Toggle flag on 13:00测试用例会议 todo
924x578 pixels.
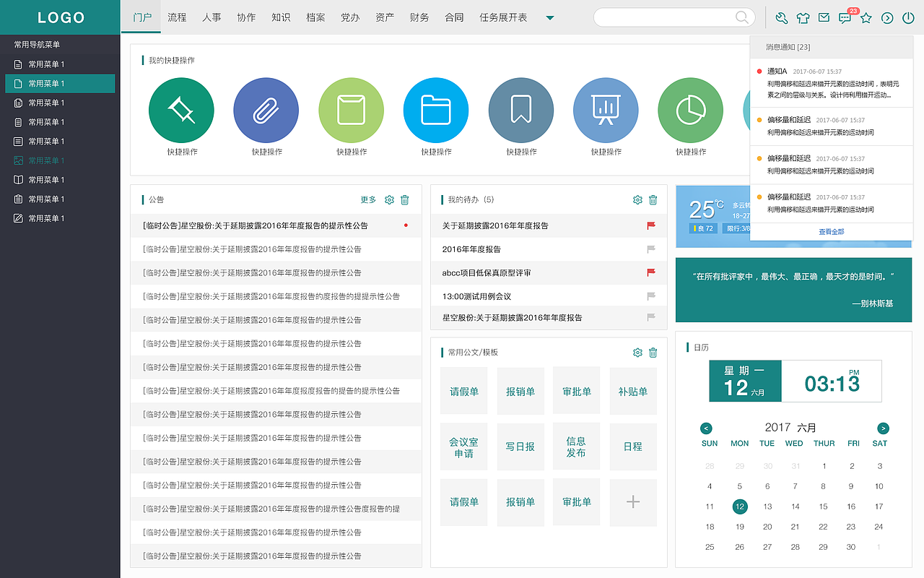651,296
